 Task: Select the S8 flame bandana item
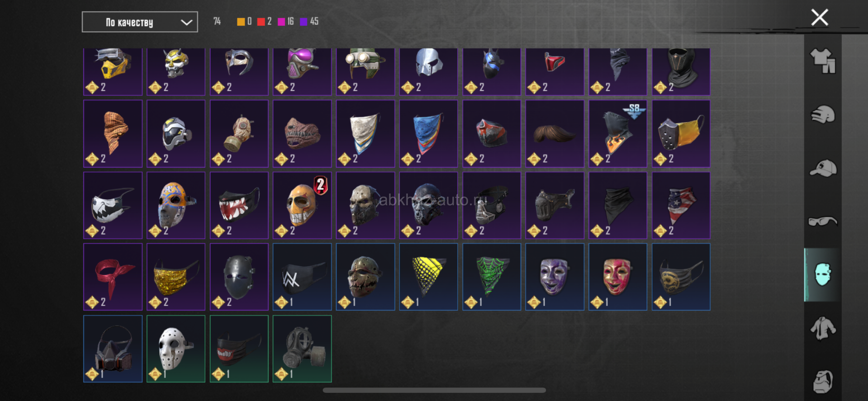tap(618, 134)
